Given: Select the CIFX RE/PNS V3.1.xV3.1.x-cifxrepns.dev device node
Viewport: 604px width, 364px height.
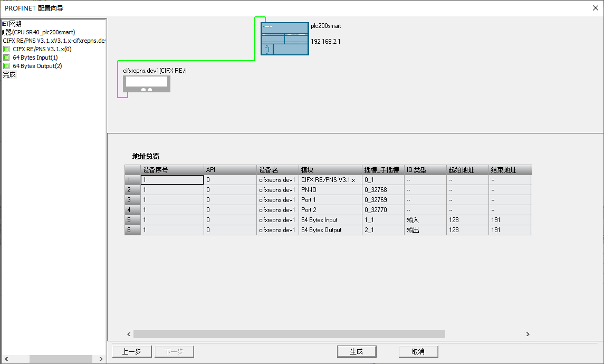Looking at the screenshot, I should click(x=54, y=41).
